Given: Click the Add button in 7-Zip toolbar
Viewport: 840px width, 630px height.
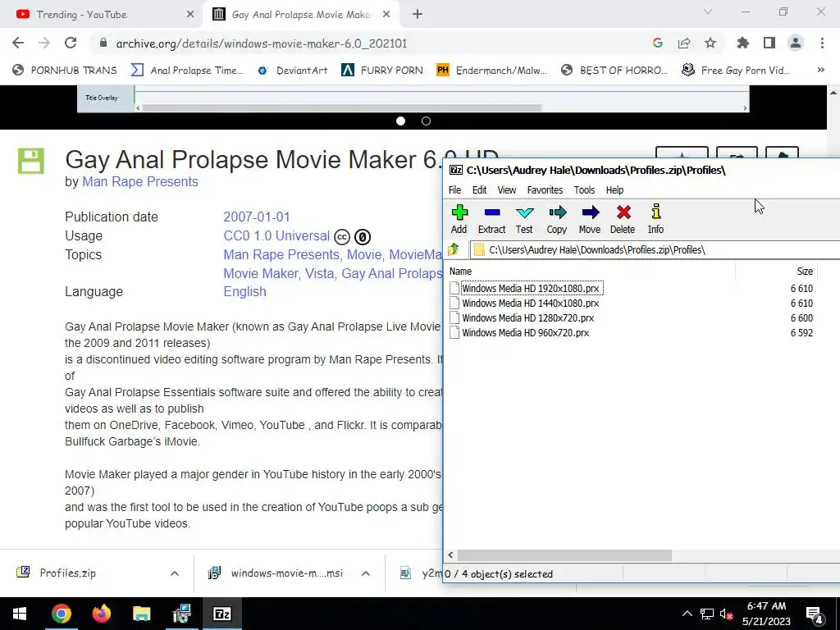Looking at the screenshot, I should pos(459,218).
